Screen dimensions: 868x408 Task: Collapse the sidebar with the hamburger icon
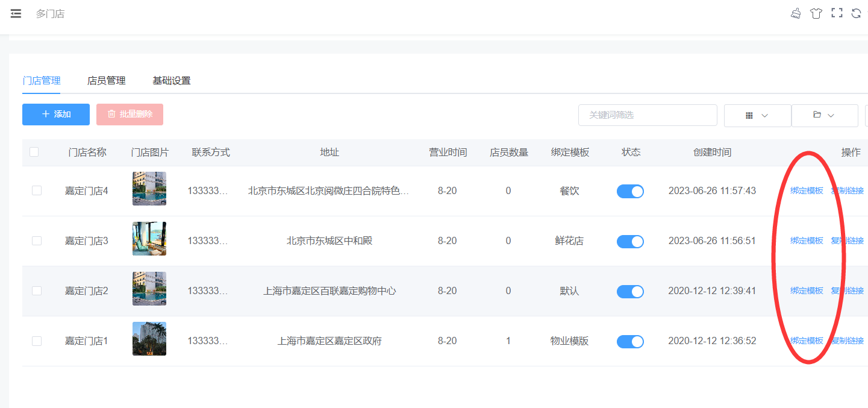(x=16, y=13)
